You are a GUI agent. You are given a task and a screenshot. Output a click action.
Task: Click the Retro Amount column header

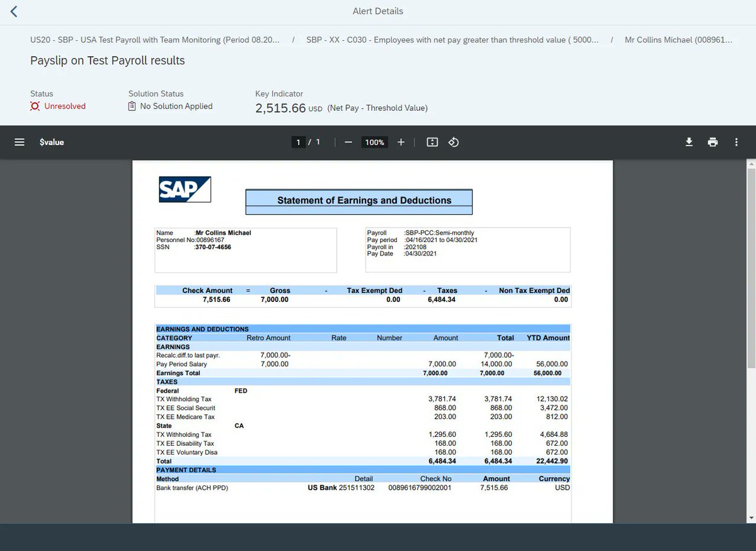coord(268,338)
